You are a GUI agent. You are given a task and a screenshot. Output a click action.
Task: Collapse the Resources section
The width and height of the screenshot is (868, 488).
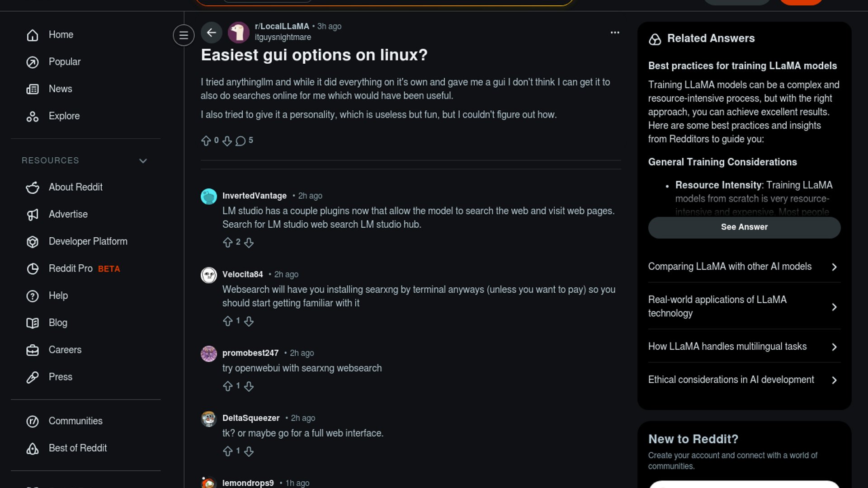click(x=143, y=161)
